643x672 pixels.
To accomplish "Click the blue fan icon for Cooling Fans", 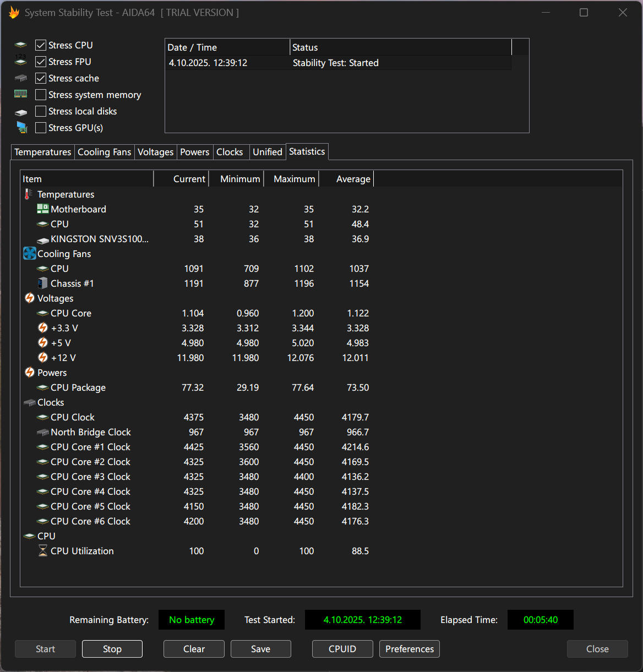I will click(30, 254).
